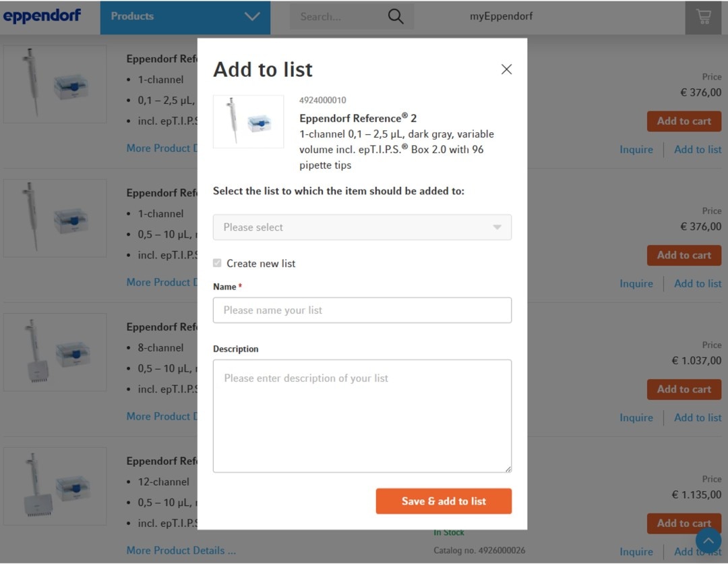
Task: Focus the list Name input field
Action: pos(362,310)
